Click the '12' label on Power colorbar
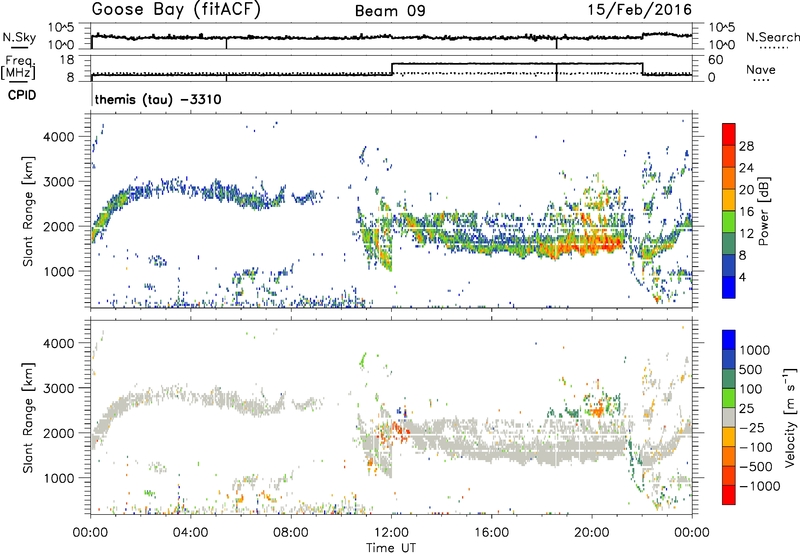This screenshot has width=800, height=554. [746, 234]
